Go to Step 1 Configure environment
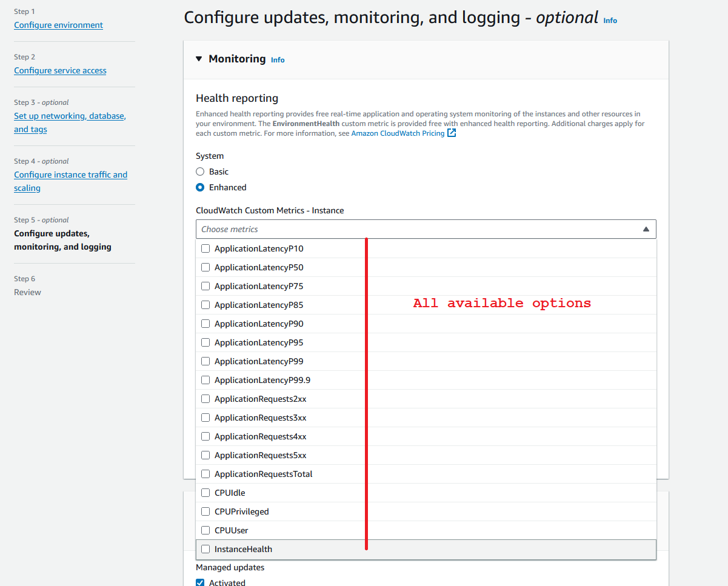The image size is (728, 586). (58, 25)
